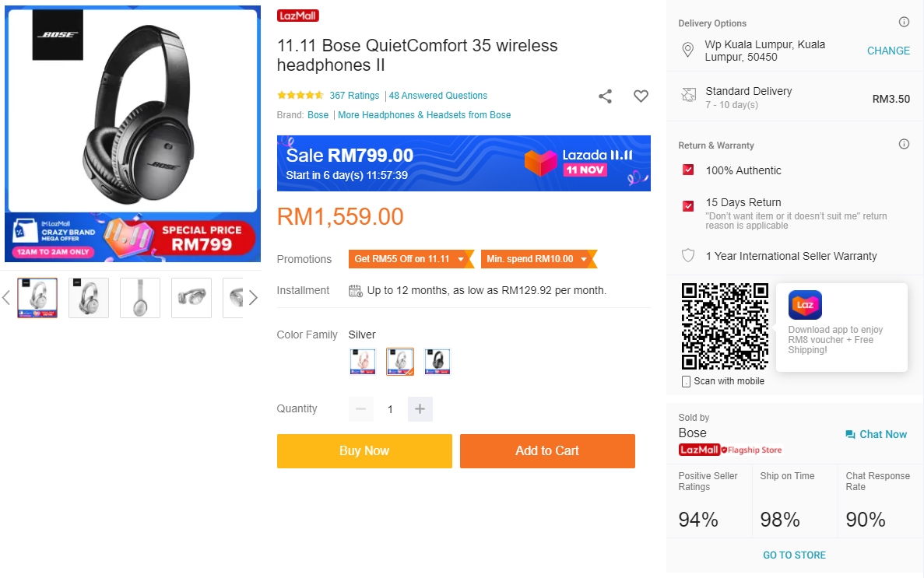Add item to wishlist heart icon

(641, 96)
